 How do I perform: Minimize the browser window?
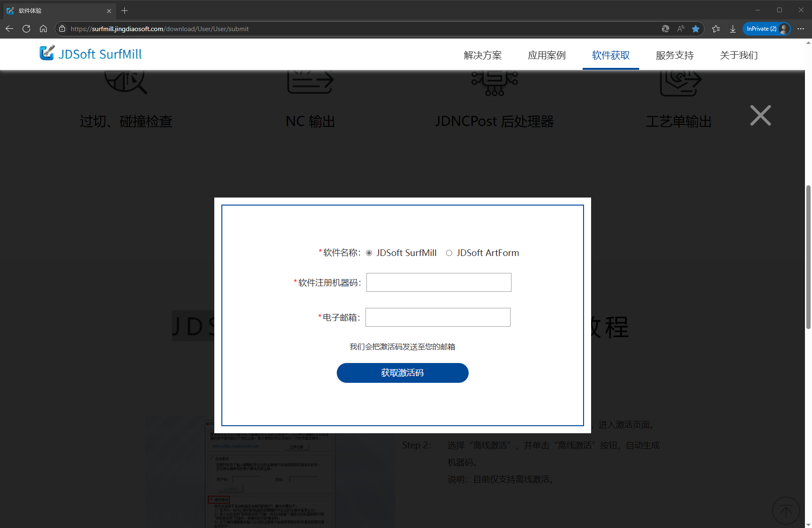758,10
